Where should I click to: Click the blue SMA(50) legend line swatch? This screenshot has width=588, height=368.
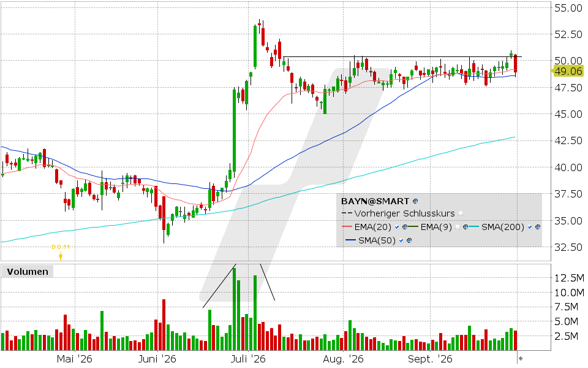(x=350, y=240)
